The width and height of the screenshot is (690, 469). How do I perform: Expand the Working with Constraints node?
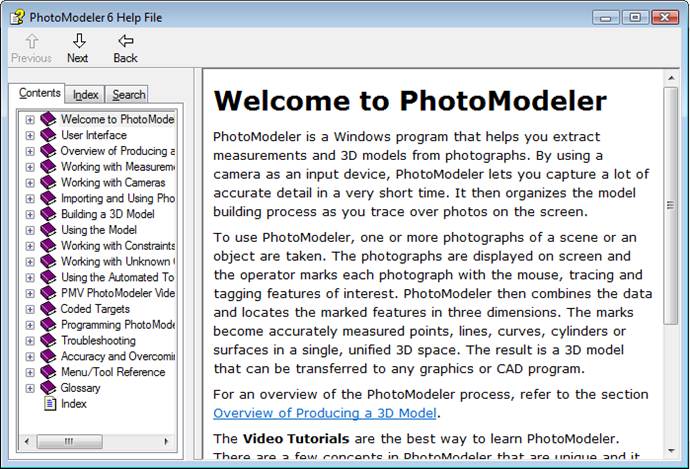30,246
